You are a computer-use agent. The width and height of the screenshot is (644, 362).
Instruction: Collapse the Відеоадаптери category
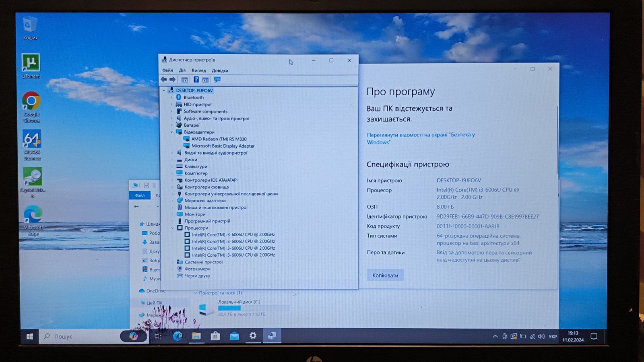(172, 132)
